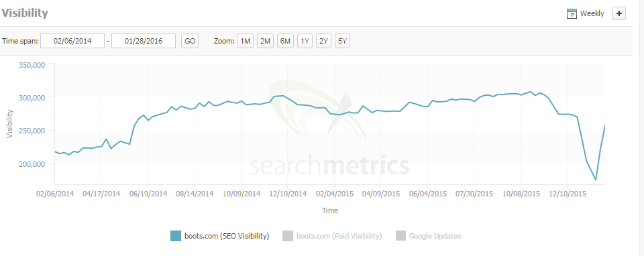
Task: Click the Google Updates legend label
Action: point(435,236)
